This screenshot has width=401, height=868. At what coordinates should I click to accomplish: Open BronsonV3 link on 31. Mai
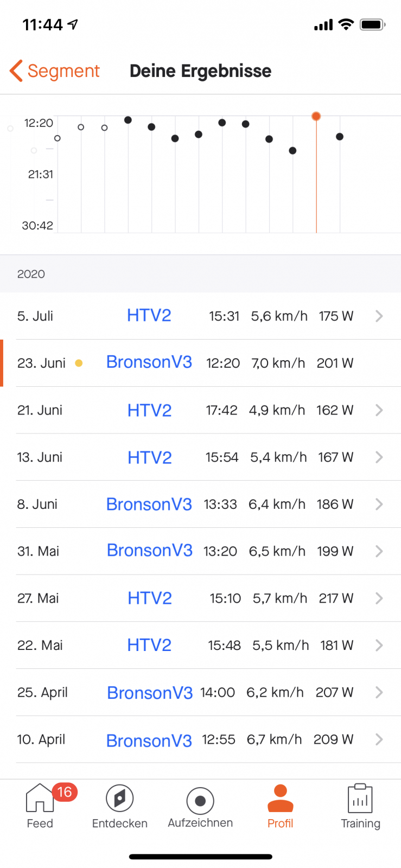pos(150,551)
